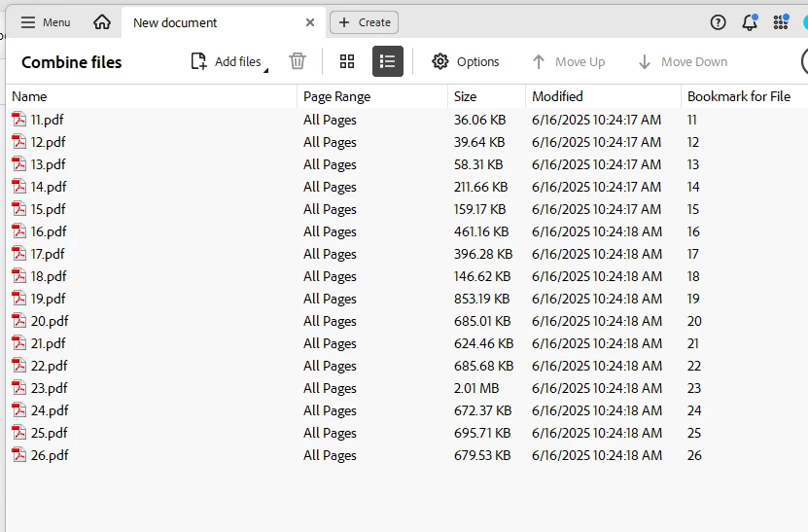Select the 16.pdf file name
808x532 pixels.
click(49, 231)
